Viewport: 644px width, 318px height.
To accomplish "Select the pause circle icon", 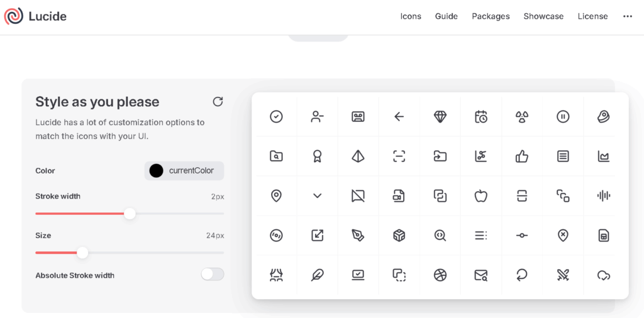I will [563, 116].
